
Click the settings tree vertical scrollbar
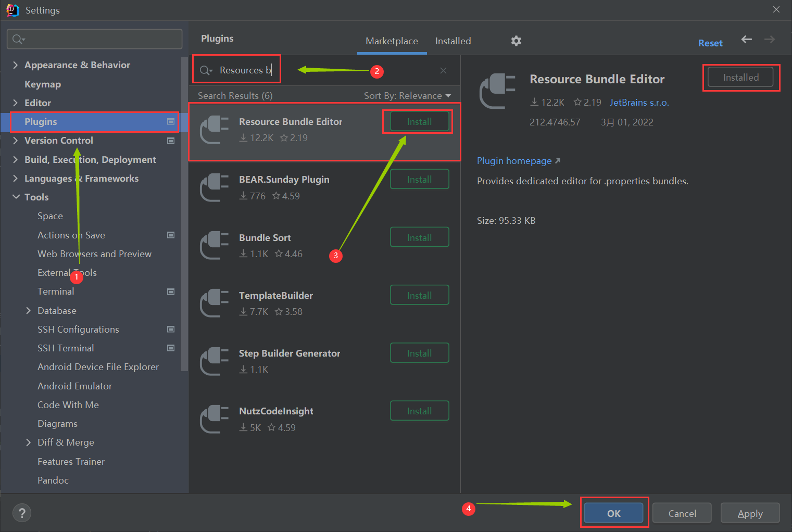click(183, 213)
